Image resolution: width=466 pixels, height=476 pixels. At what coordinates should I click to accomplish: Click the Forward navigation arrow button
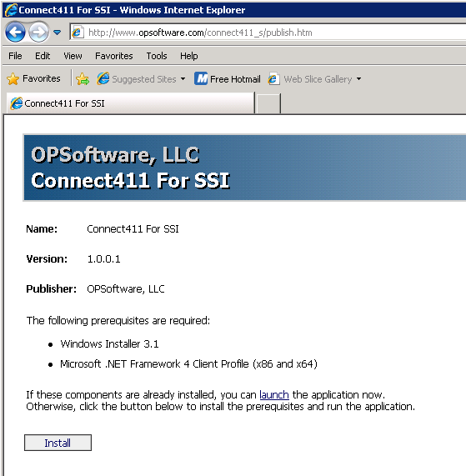tap(38, 32)
